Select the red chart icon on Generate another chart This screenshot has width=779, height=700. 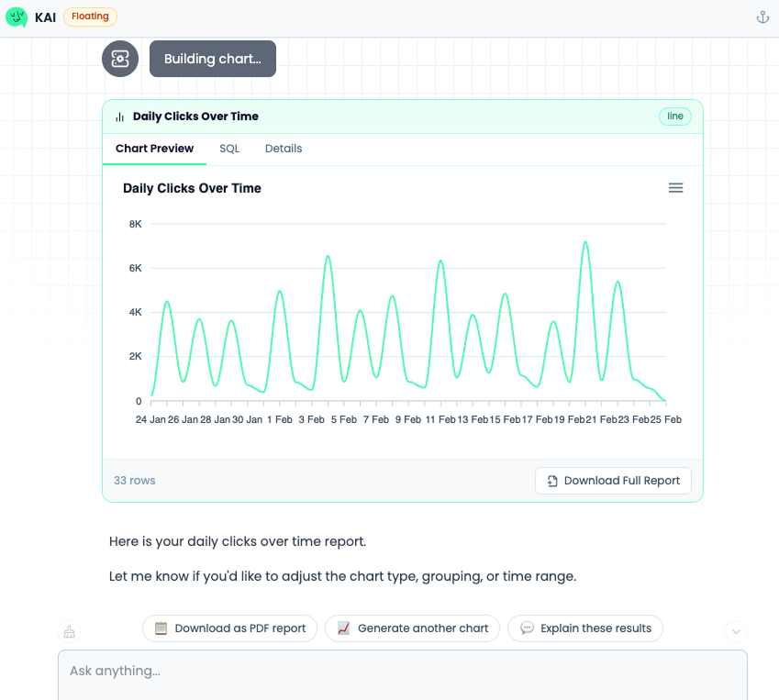pos(344,628)
